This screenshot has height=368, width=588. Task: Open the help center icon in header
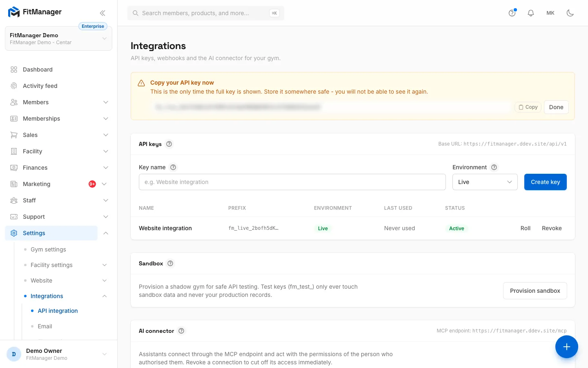512,13
